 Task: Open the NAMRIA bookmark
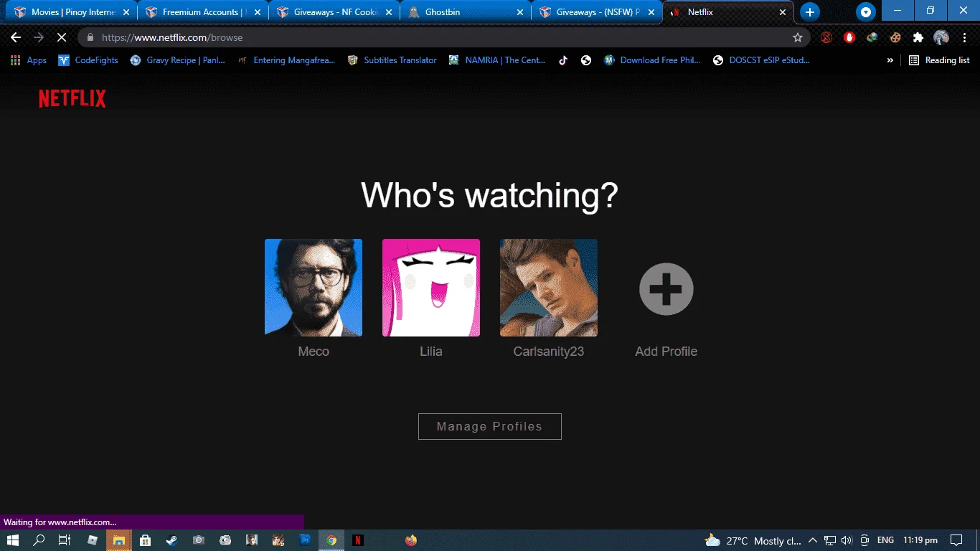pos(497,60)
